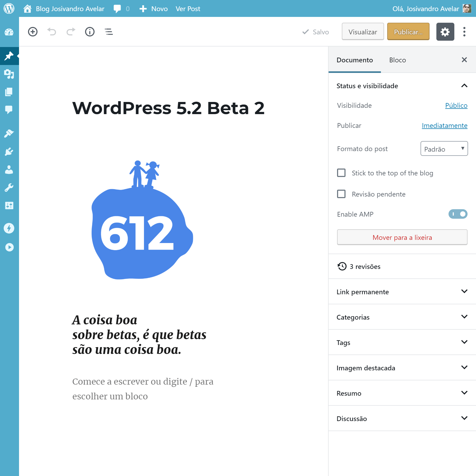The height and width of the screenshot is (476, 476).
Task: Expand the Tags panel
Action: pos(402,342)
